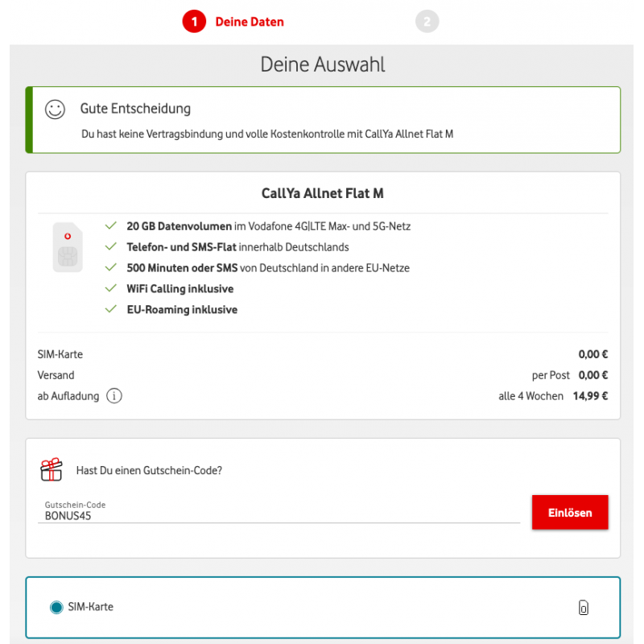This screenshot has width=644, height=644.
Task: Click the 'alle 4 Wochen' text
Action: (x=531, y=396)
